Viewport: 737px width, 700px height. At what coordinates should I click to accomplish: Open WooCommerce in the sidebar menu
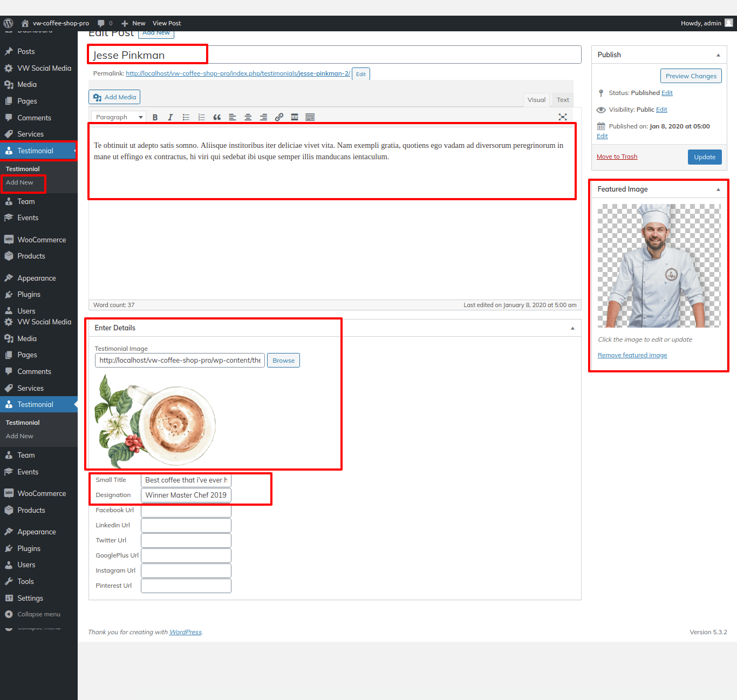click(x=42, y=240)
